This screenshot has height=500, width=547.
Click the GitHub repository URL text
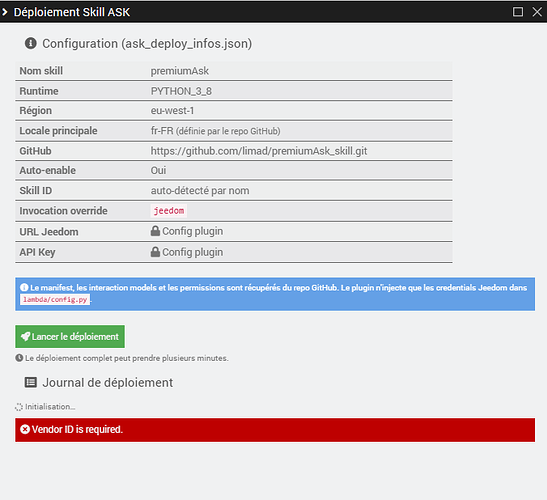point(259,151)
